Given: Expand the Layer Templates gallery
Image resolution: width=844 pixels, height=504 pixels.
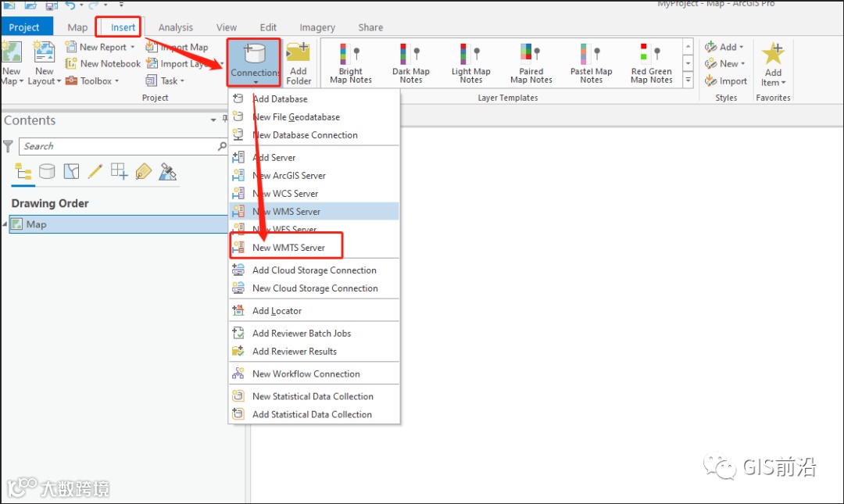Looking at the screenshot, I should click(x=688, y=80).
